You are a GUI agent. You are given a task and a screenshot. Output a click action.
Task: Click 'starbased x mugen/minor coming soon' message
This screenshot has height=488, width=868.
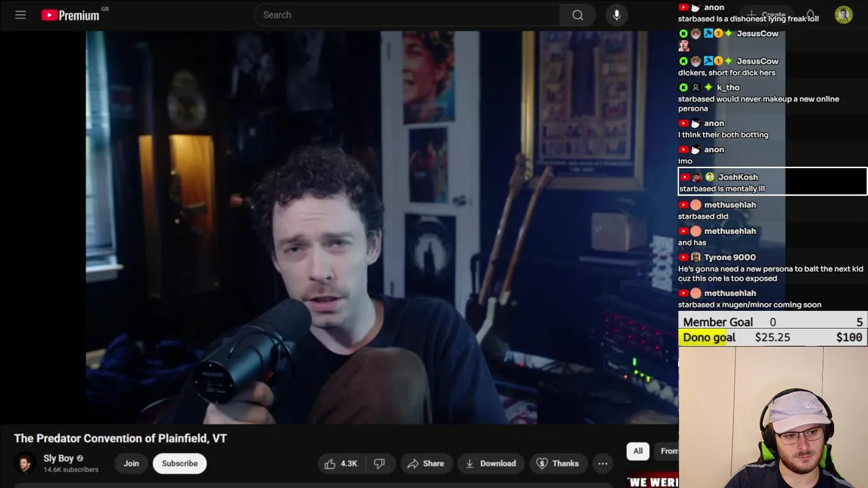tap(749, 305)
